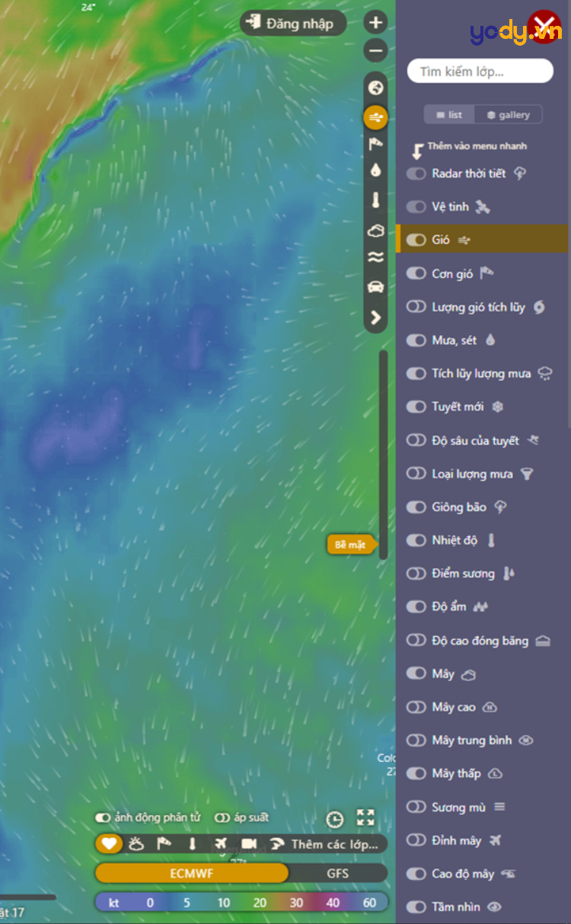
Task: Select Độ ẩm layer
Action: (481, 607)
